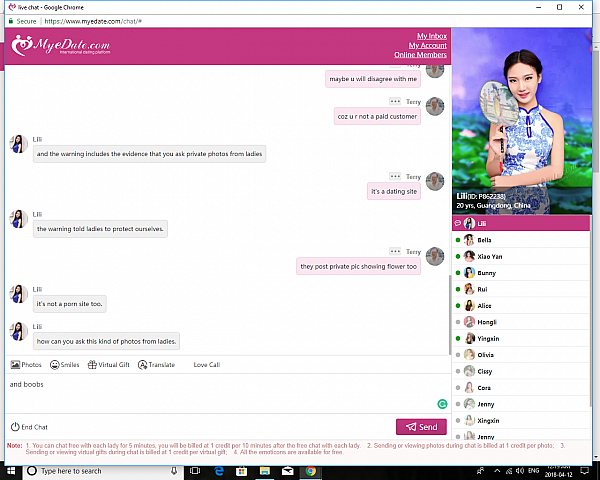Click the green Grammarly icon in message box

coord(442,404)
